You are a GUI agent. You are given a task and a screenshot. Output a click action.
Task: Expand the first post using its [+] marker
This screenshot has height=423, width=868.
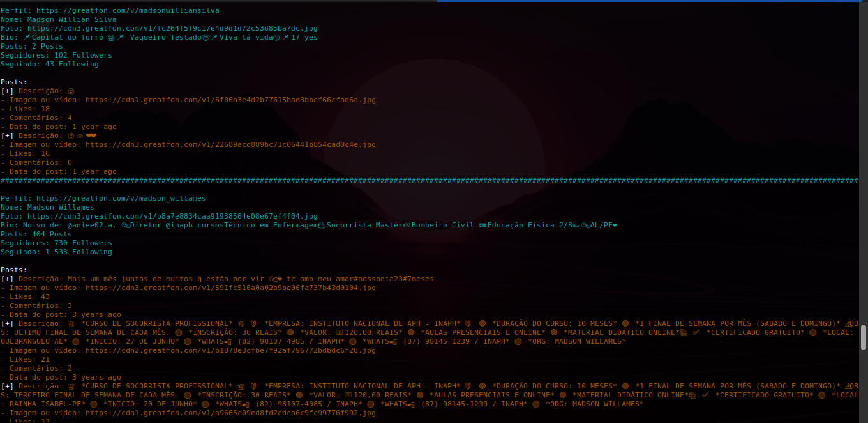pyautogui.click(x=6, y=90)
